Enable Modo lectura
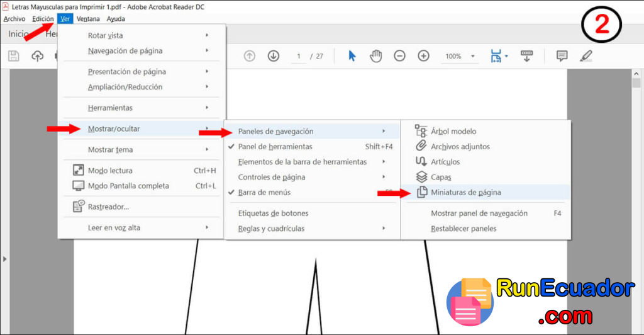This screenshot has height=335, width=644. coord(142,170)
